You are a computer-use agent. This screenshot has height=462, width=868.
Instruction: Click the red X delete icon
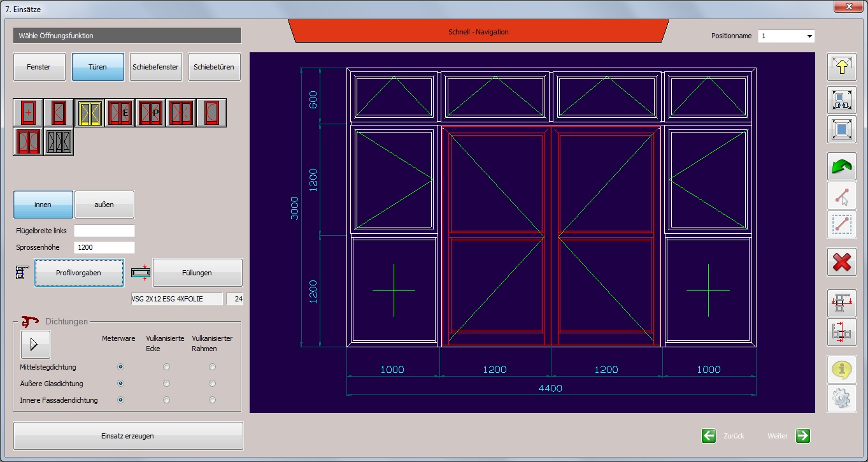click(841, 262)
